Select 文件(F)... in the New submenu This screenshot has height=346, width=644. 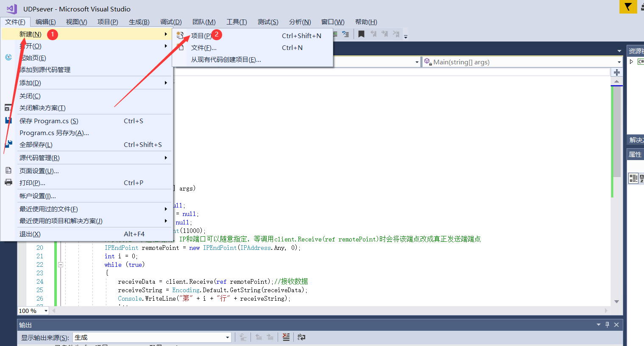coord(252,47)
